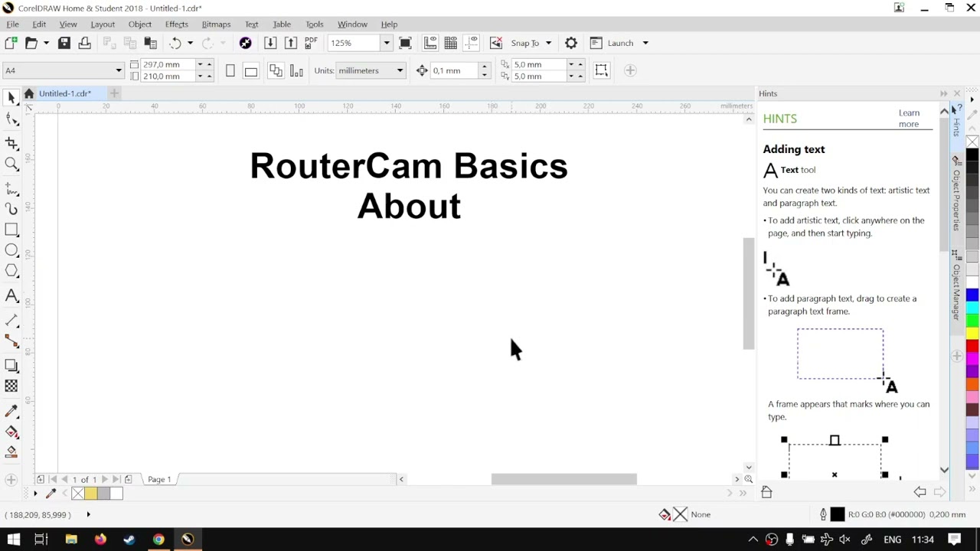Click the Full-Screen Preview icon
This screenshot has height=551, width=980.
coord(406,43)
